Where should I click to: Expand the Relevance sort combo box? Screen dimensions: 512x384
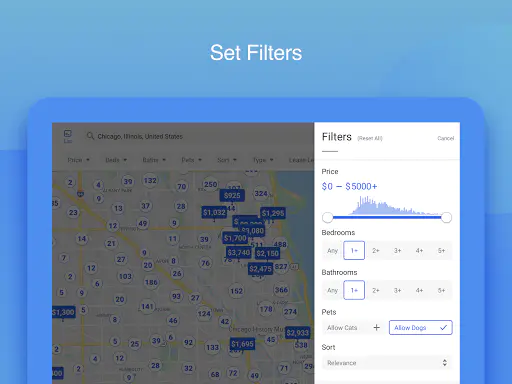coord(387,363)
